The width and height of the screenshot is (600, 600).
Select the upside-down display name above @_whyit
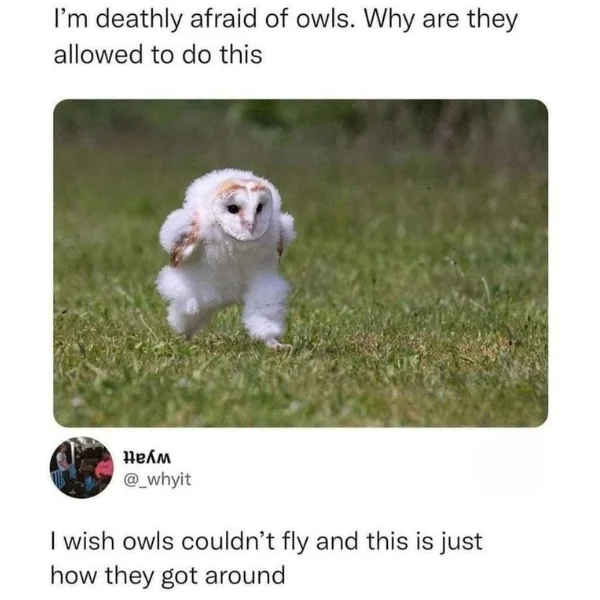pyautogui.click(x=147, y=458)
